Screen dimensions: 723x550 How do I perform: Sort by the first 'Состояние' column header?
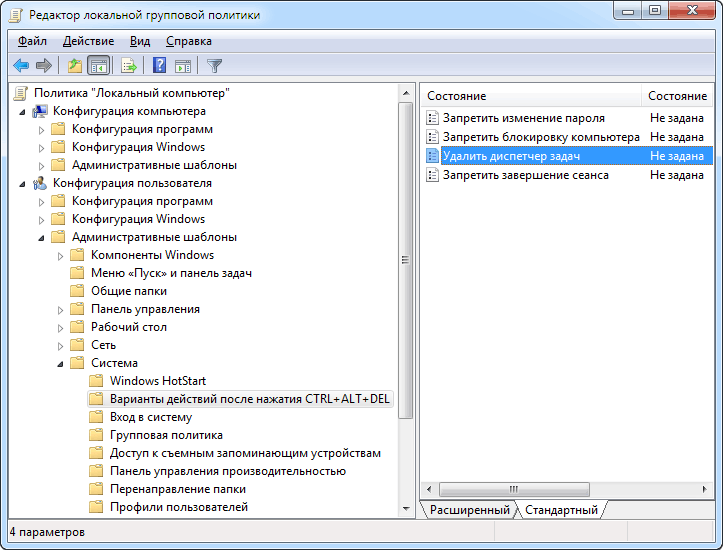(x=531, y=96)
